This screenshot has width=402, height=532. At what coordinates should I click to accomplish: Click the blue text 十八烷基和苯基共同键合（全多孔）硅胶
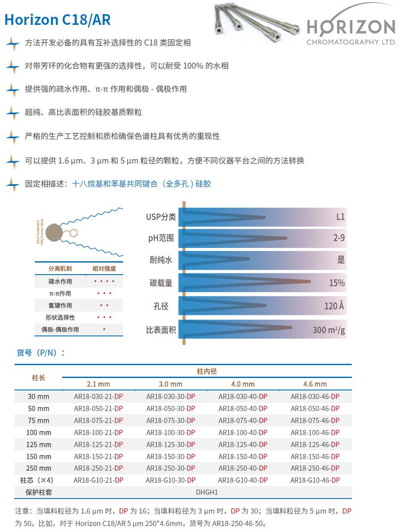click(x=142, y=184)
